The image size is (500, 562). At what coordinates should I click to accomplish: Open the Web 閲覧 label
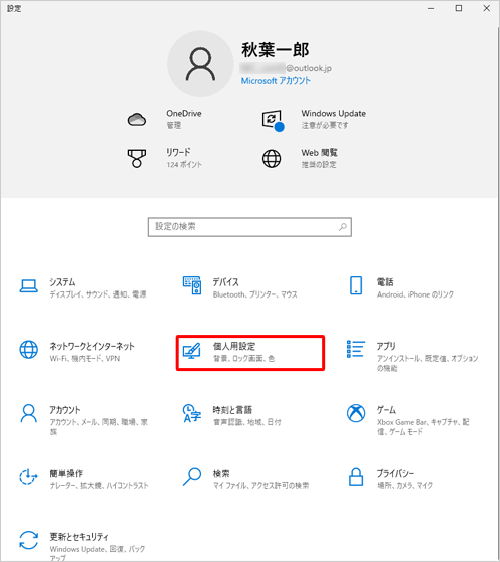click(319, 153)
